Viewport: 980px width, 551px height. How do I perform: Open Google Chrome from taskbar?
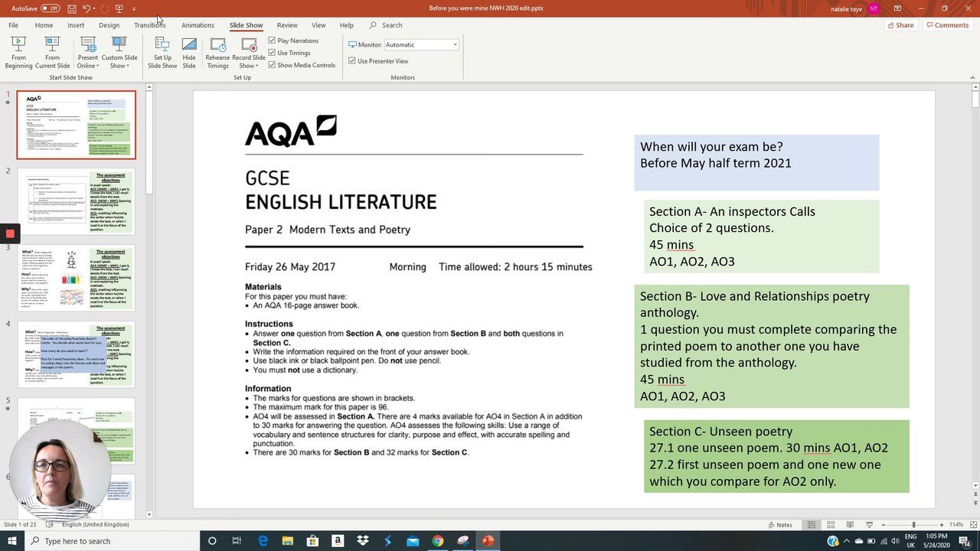click(437, 541)
